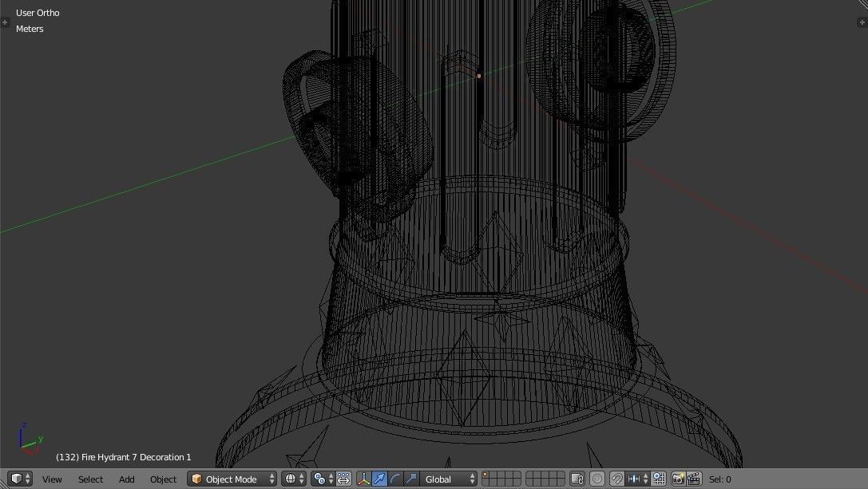The image size is (868, 489).
Task: Activate layer 1 with the dot
Action: [486, 475]
